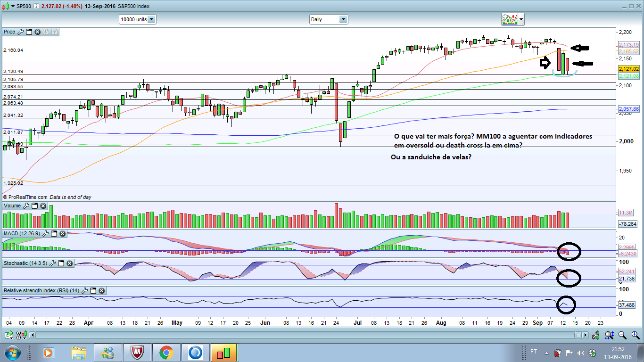The image size is (644, 362).
Task: Click the 2,057.86 moving average value tag
Action: [629, 109]
